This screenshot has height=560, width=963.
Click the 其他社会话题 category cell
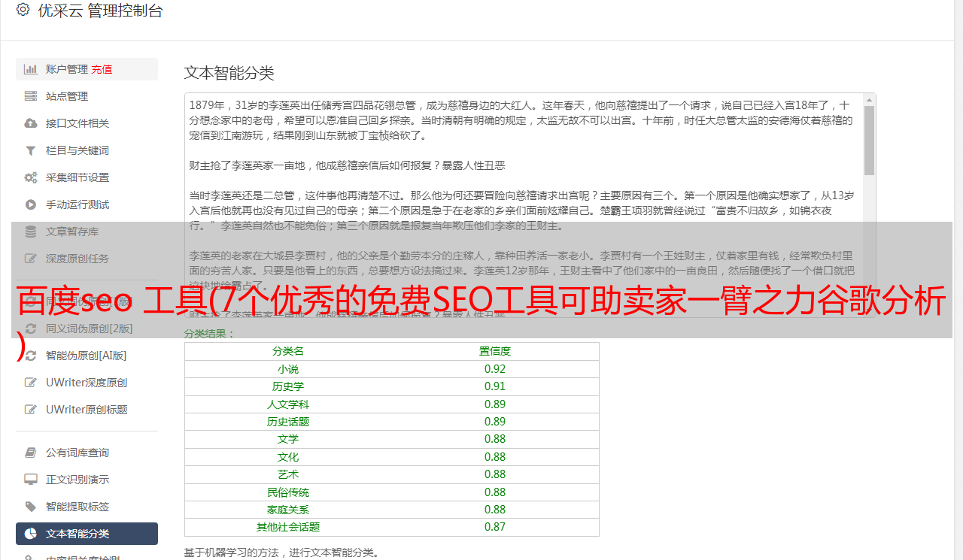(288, 527)
